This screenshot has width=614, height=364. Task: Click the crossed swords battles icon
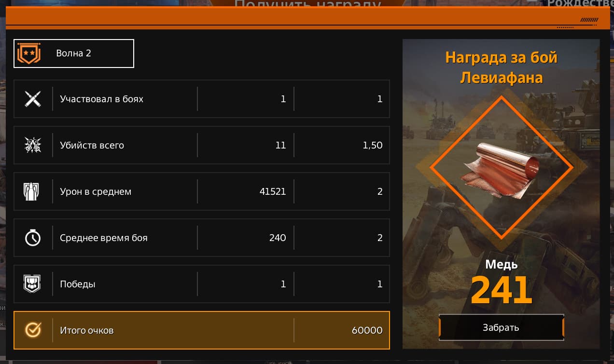(x=33, y=99)
